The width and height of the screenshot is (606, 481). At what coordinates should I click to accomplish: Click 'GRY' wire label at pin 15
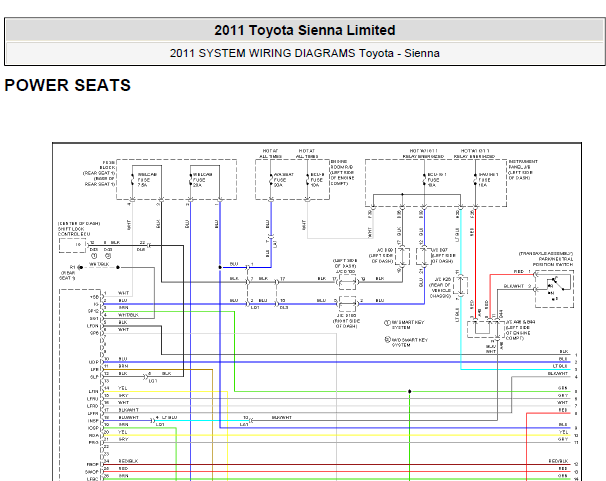pos(123,396)
